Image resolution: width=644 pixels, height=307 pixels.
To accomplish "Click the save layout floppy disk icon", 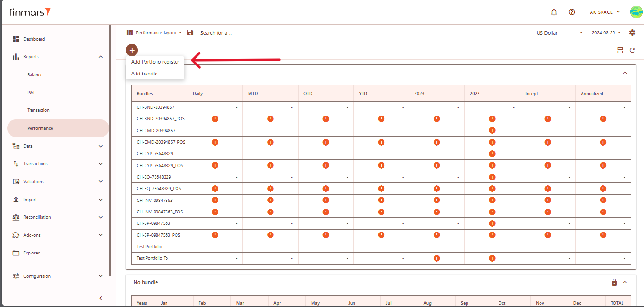I will [x=190, y=33].
